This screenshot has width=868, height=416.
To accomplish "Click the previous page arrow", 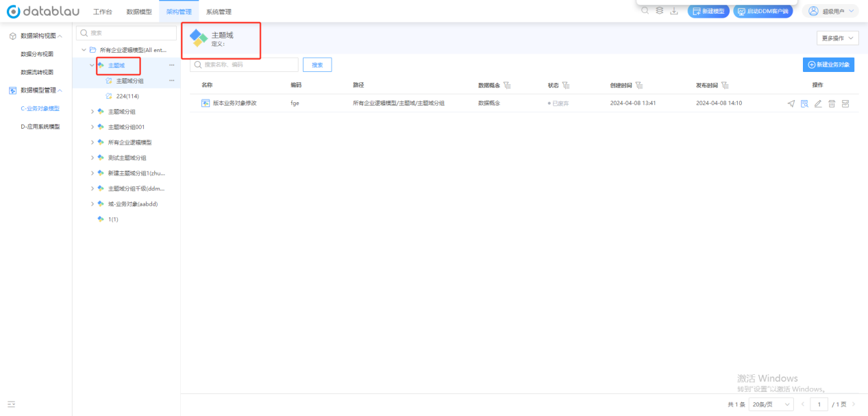I will (x=803, y=404).
